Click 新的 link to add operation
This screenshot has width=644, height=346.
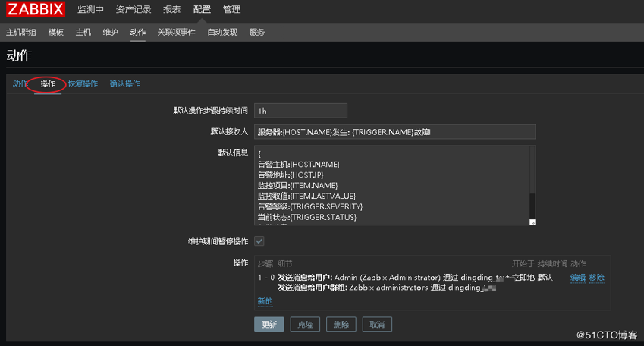tap(265, 301)
